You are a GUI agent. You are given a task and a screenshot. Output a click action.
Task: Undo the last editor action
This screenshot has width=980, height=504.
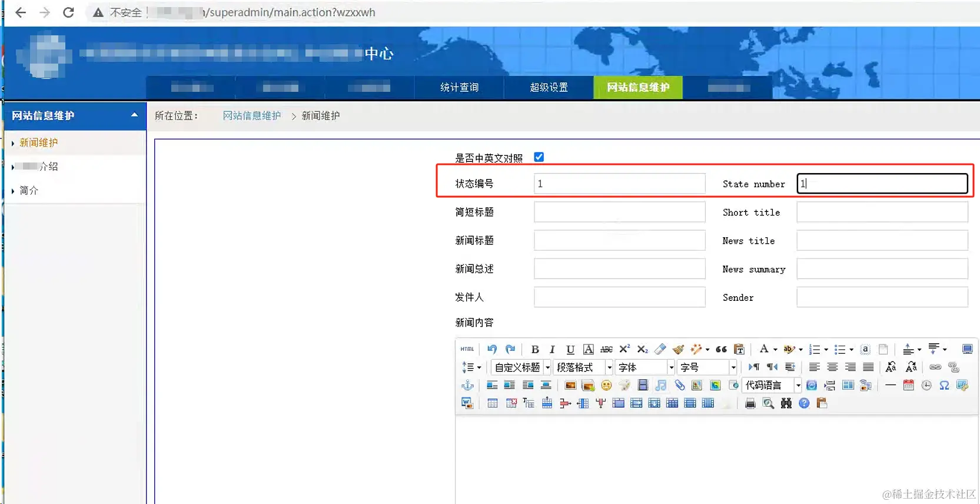click(x=492, y=349)
